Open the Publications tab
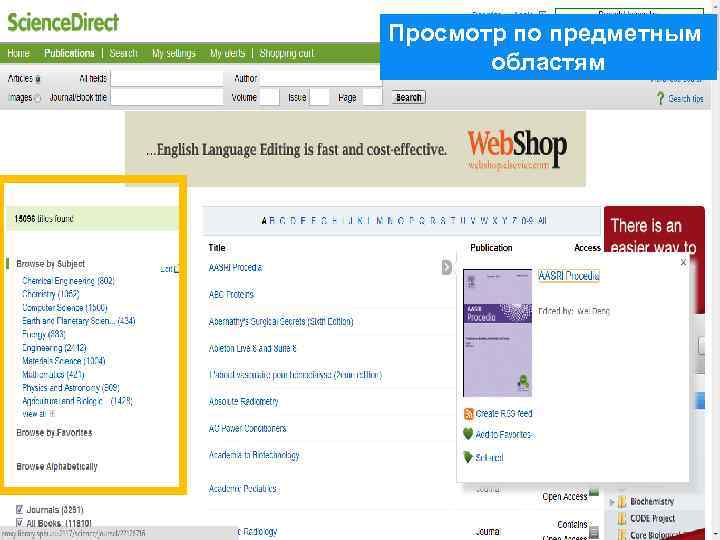The height and width of the screenshot is (540, 720). [x=69, y=53]
